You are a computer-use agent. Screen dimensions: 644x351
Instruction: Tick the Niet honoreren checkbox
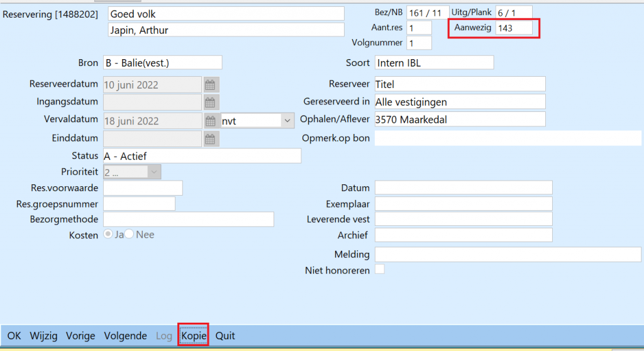tap(380, 269)
